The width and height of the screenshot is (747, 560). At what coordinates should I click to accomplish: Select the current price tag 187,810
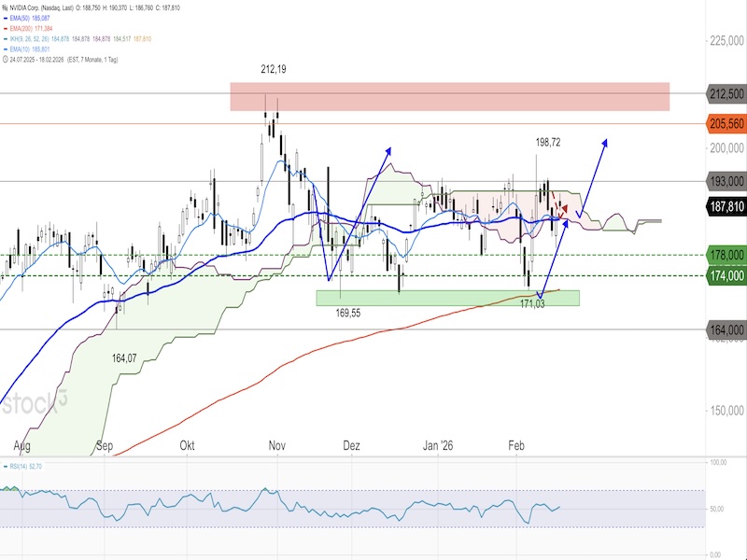726,207
